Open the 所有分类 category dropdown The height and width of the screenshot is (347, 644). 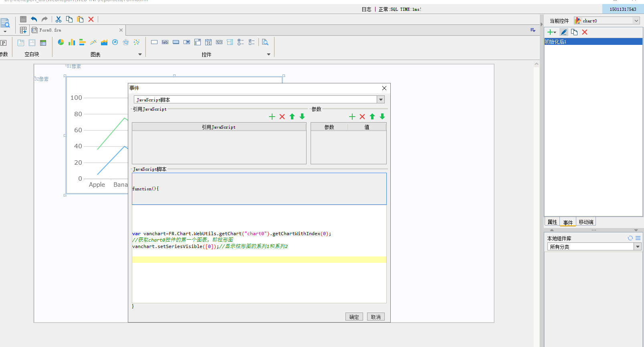638,247
